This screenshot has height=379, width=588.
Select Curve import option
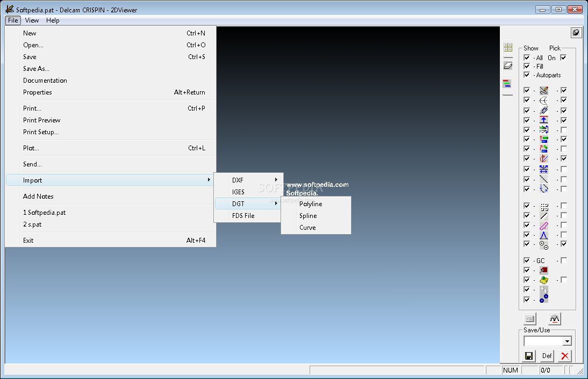316,227
